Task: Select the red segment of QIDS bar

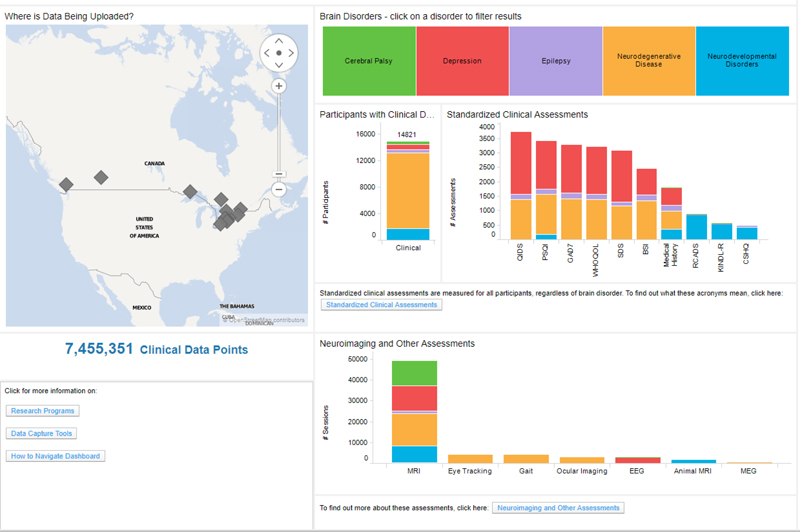Action: (521, 163)
